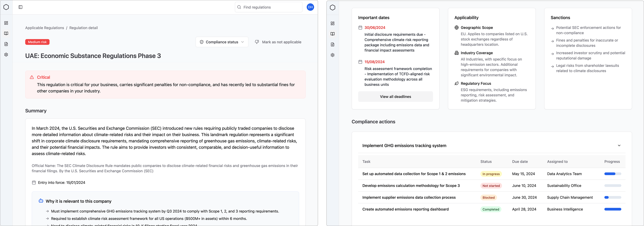Screen dimensions: 644x226
Task: Click the Find regulations search field
Action: (269, 7)
